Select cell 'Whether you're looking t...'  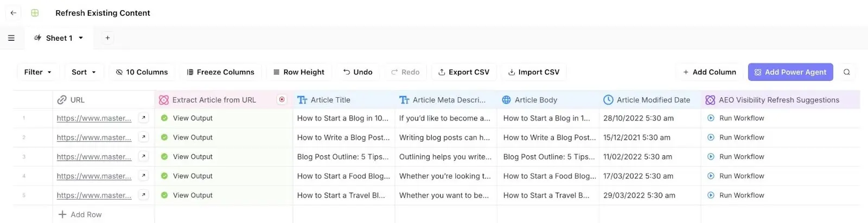446,176
